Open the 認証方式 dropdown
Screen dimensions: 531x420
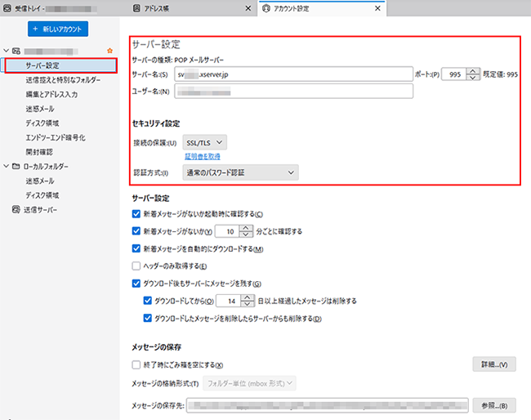(x=240, y=172)
